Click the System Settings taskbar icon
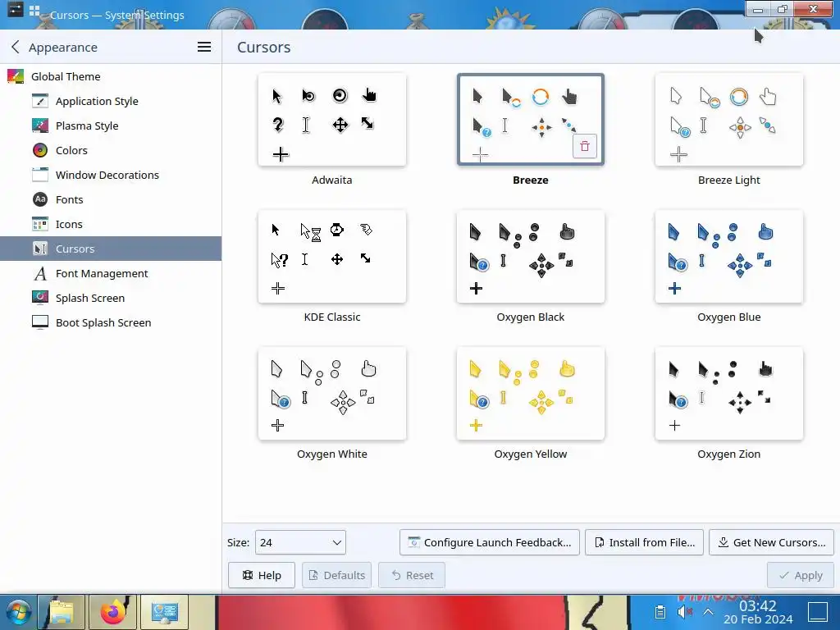 click(164, 612)
